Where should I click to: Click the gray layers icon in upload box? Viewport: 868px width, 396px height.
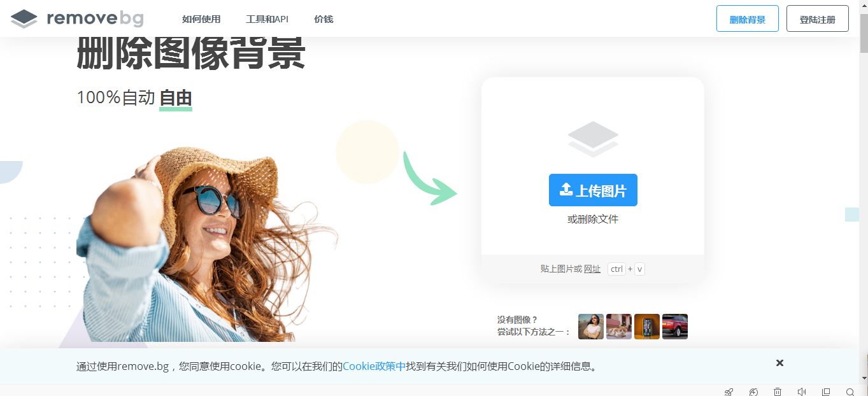click(x=593, y=139)
